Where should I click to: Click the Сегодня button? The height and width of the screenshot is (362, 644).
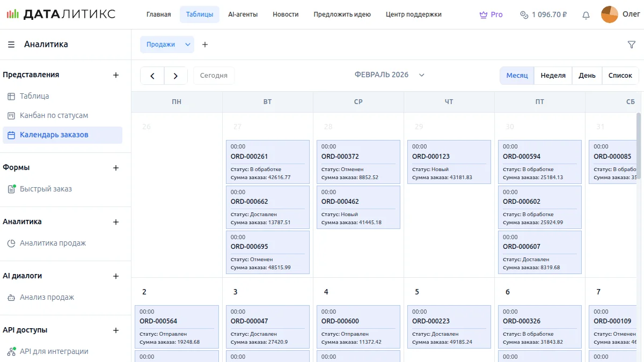click(x=214, y=76)
